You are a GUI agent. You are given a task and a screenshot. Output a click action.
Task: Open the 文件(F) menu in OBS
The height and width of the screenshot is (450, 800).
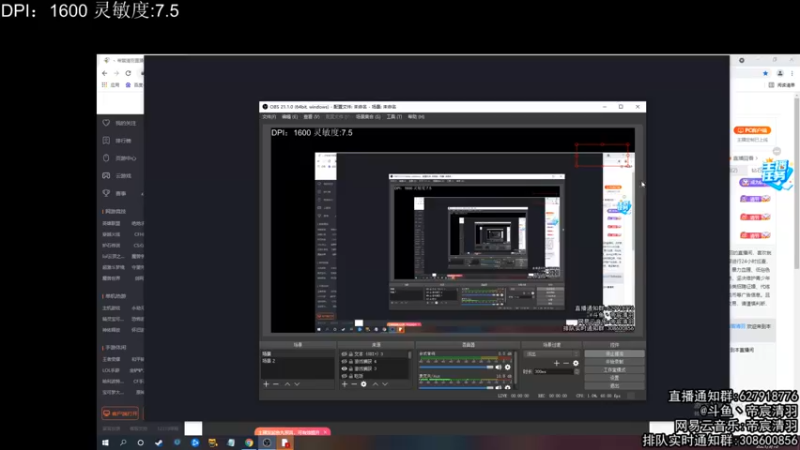coord(269,117)
